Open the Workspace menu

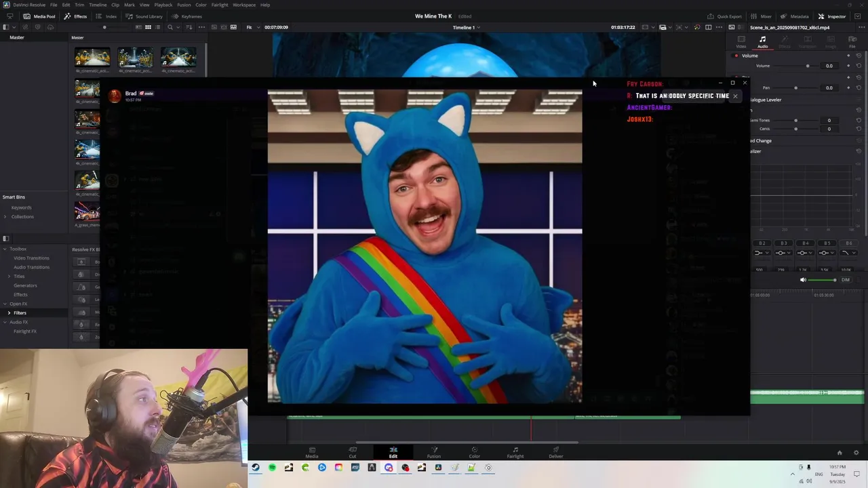tap(244, 5)
